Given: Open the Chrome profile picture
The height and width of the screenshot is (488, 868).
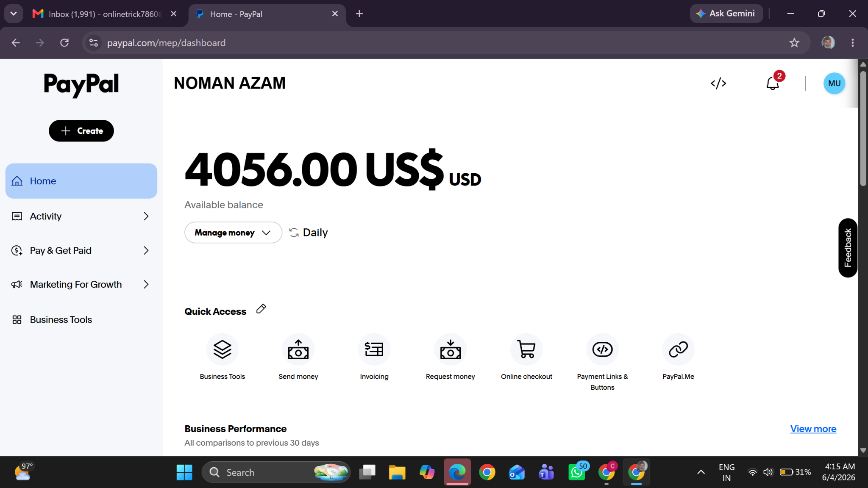Looking at the screenshot, I should pos(828,43).
